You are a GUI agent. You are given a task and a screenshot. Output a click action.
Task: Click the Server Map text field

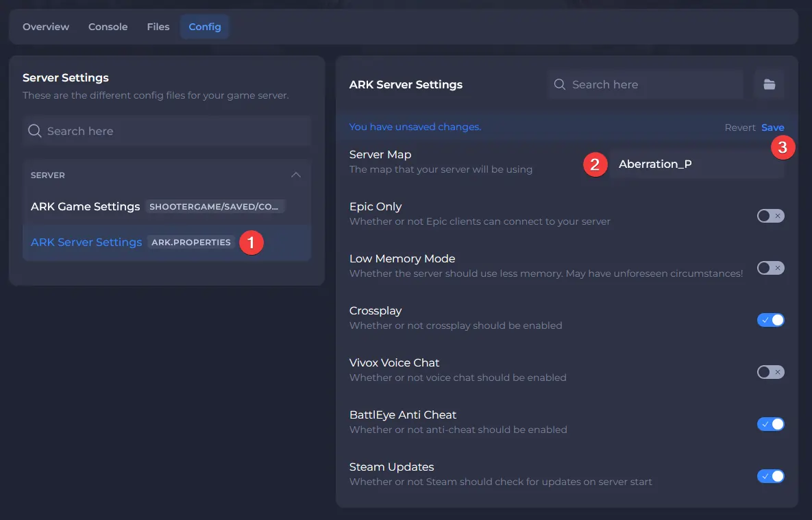pos(696,164)
